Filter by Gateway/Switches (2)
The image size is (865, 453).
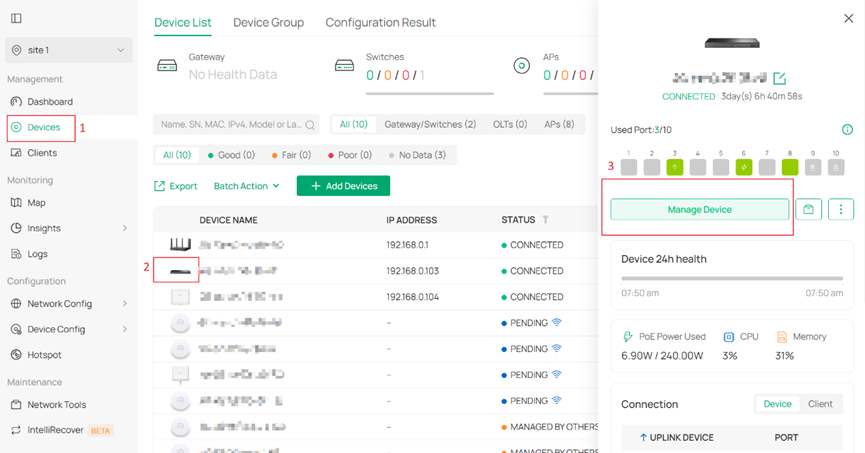[x=430, y=125]
